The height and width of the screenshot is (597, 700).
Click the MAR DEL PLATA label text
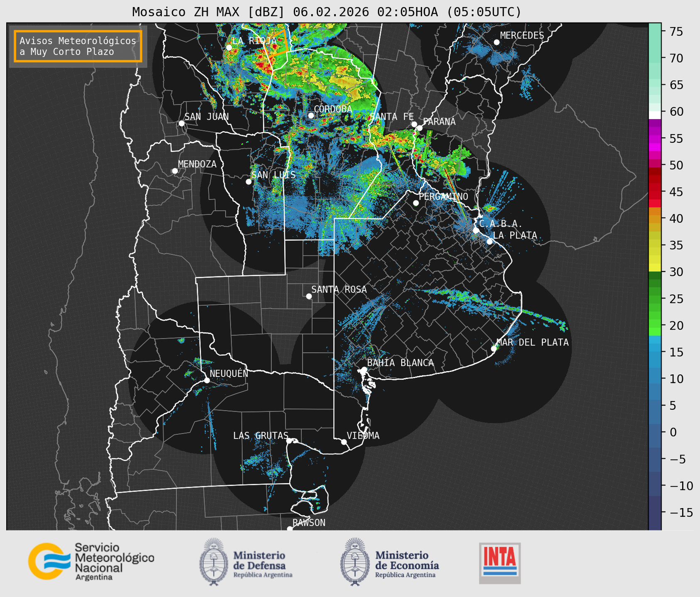click(x=532, y=343)
